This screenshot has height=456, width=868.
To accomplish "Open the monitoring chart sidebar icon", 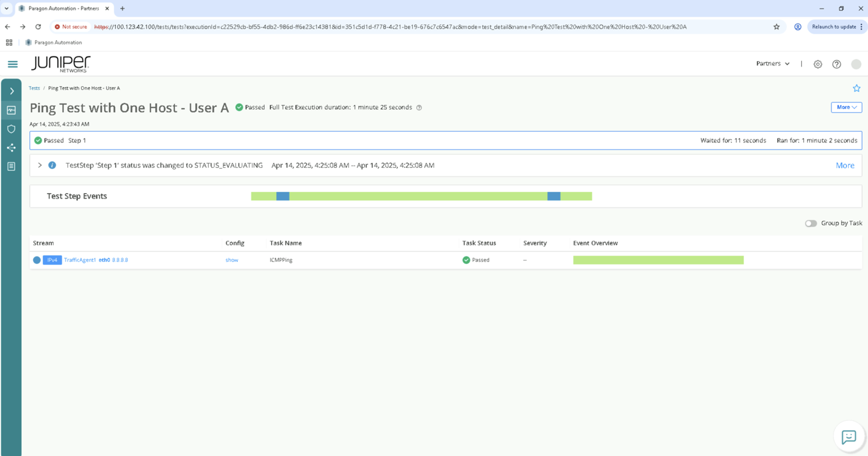I will coord(11,110).
